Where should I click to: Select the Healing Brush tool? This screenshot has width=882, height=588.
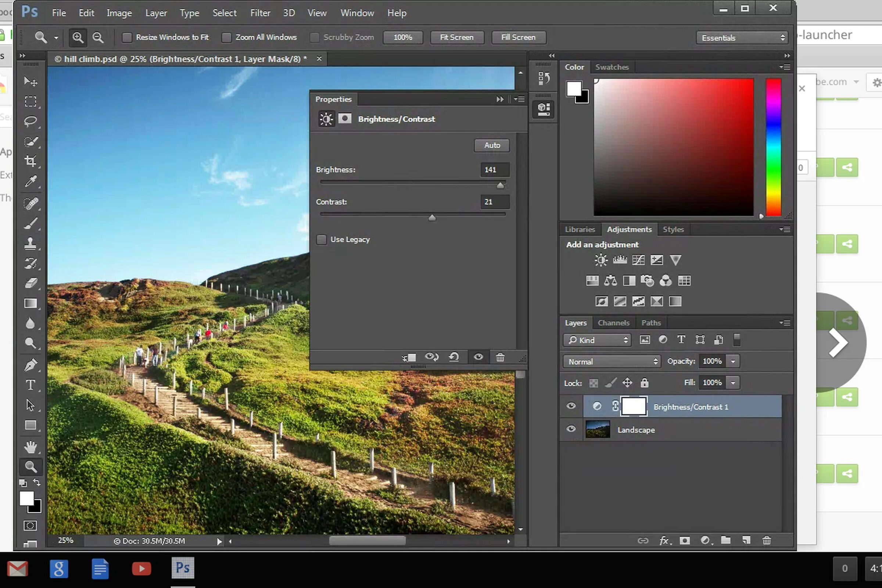click(31, 202)
